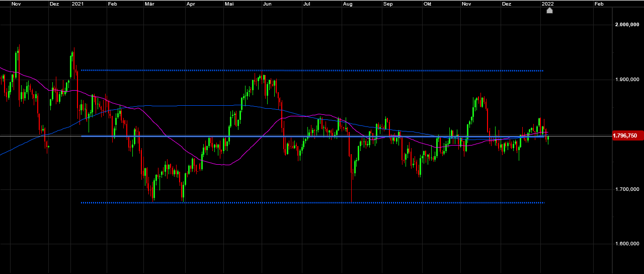Click the Mär month label

(x=149, y=4)
